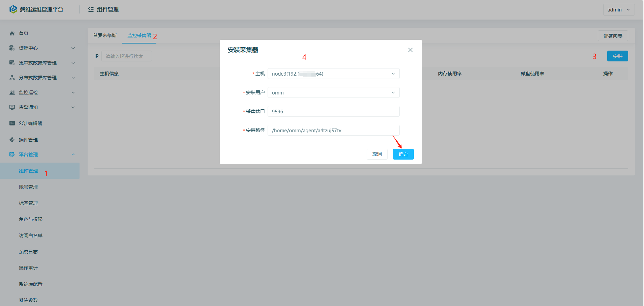Screen dimensions: 644x306
Task: Click the 监控巡检 chart icon
Action: tap(12, 92)
